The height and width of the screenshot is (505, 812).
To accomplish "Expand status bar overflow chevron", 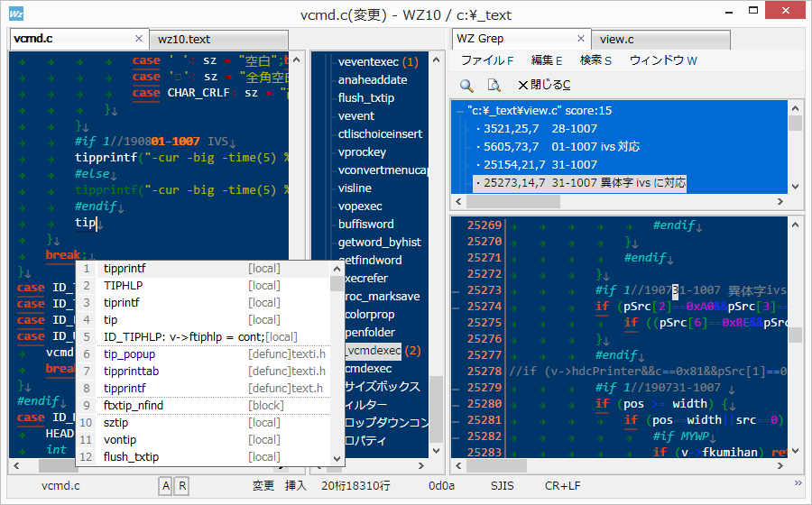I will pos(798,482).
